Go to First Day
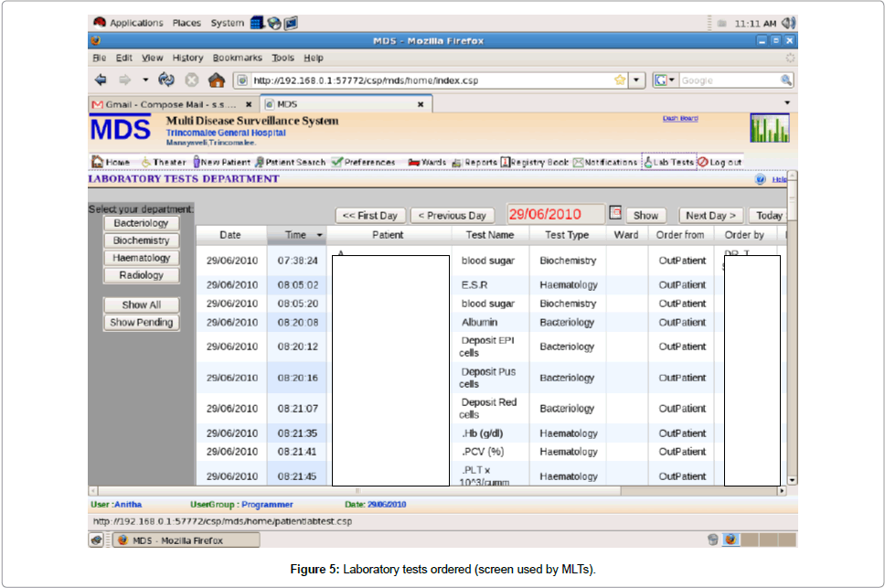The image size is (885, 588). [x=370, y=216]
